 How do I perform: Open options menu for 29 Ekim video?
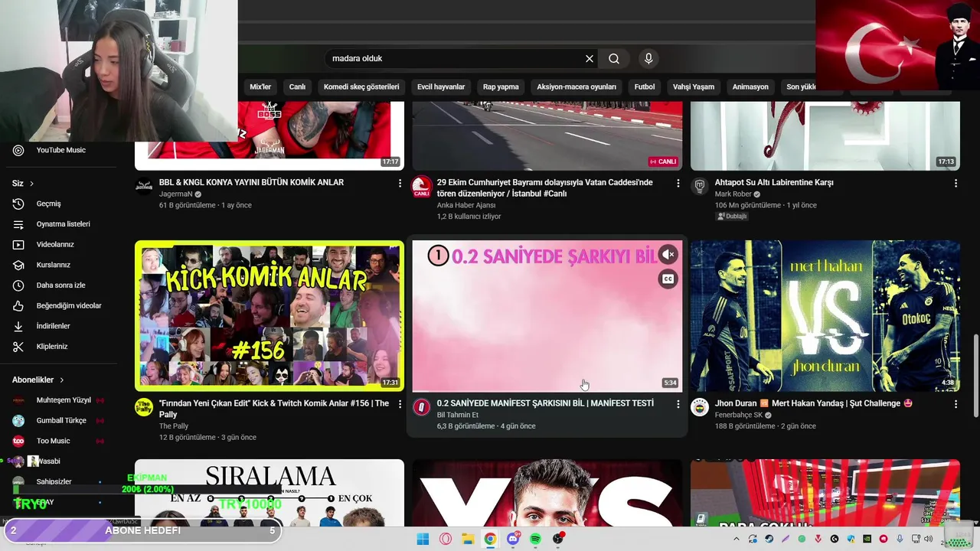click(x=678, y=184)
